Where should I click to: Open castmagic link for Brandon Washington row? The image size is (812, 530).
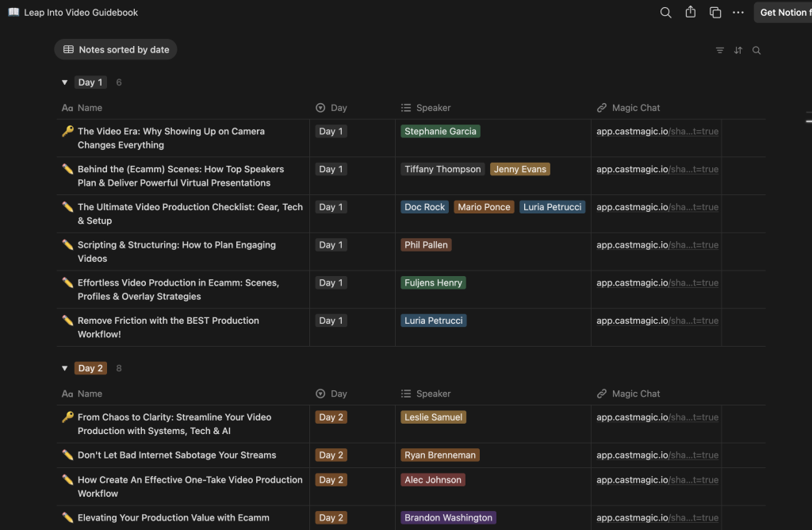tap(657, 517)
